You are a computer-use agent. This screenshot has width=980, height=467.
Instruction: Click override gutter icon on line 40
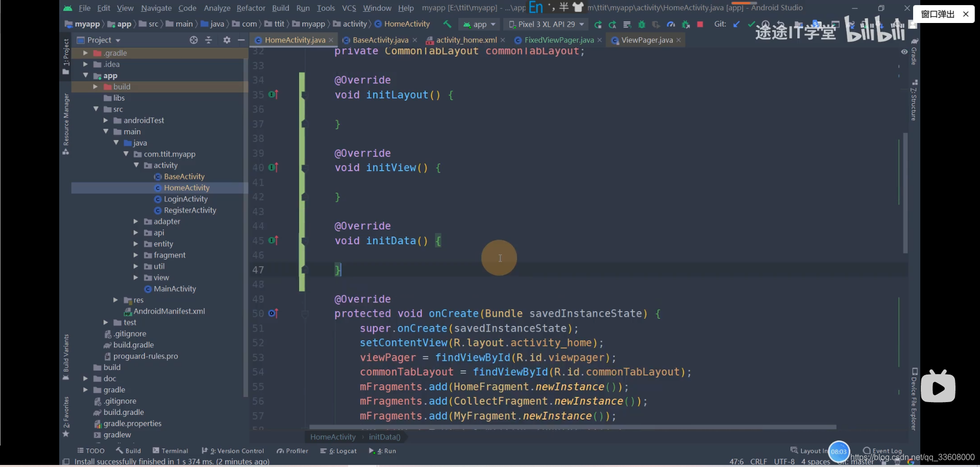[273, 168]
